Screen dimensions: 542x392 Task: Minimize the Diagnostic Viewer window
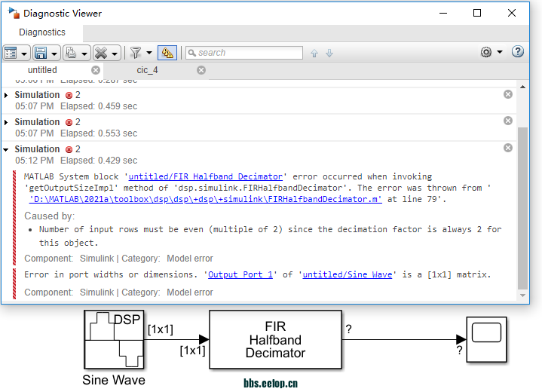coord(443,13)
